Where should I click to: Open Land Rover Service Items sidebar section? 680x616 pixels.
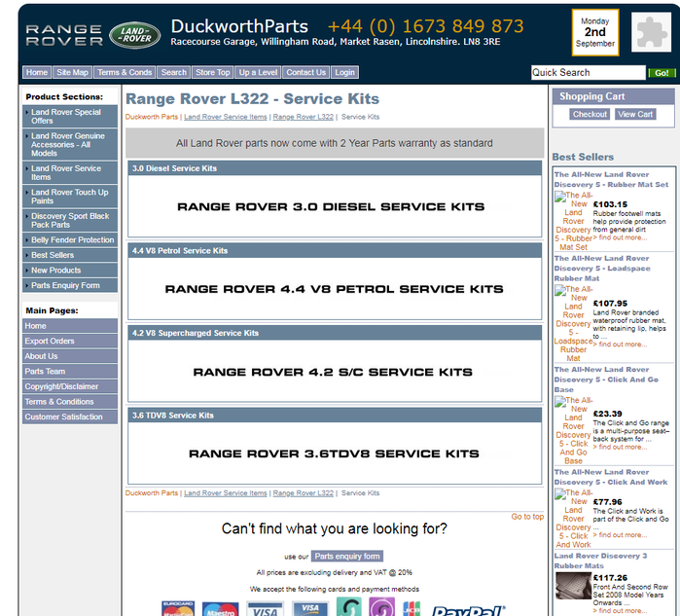tap(70, 172)
